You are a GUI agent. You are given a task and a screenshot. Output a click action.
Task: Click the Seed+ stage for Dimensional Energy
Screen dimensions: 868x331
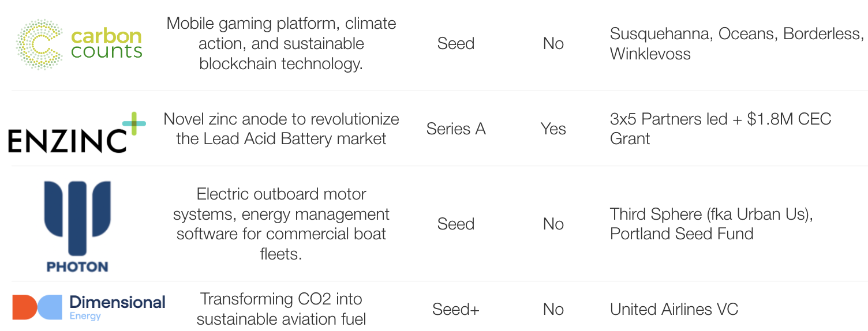[456, 310]
